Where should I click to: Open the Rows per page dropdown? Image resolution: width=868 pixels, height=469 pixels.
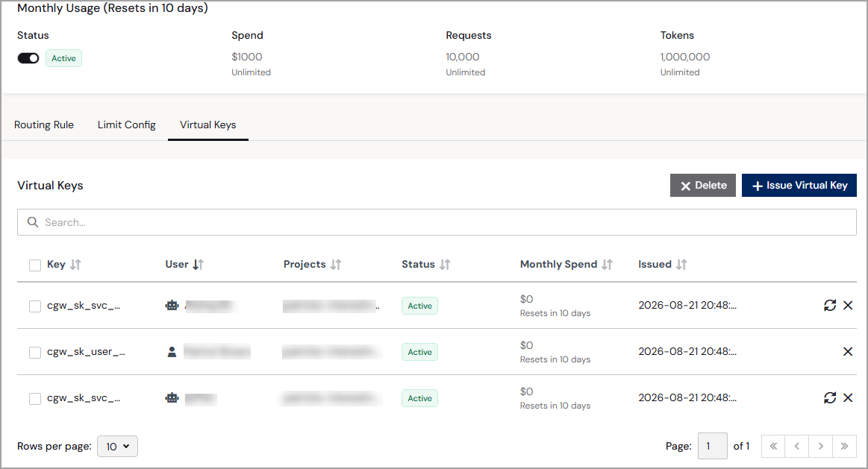117,447
